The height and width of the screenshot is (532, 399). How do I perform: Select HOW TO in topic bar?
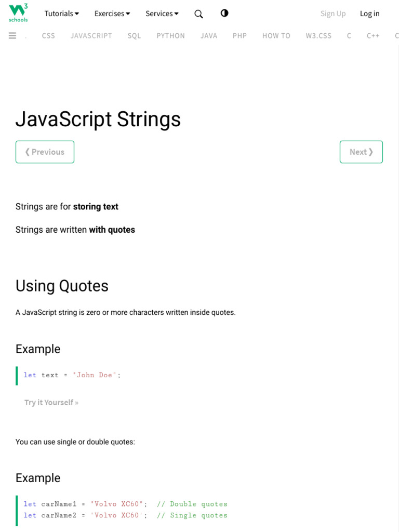(276, 36)
